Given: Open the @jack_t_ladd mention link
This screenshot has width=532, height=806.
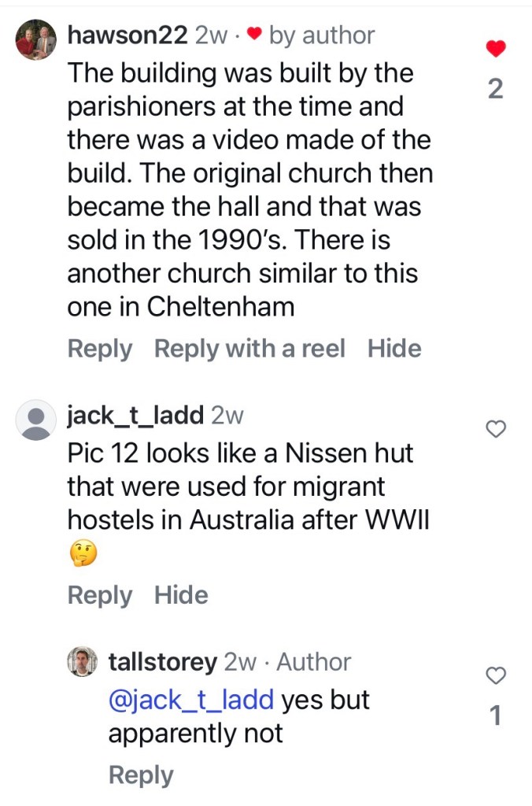Looking at the screenshot, I should (x=191, y=699).
